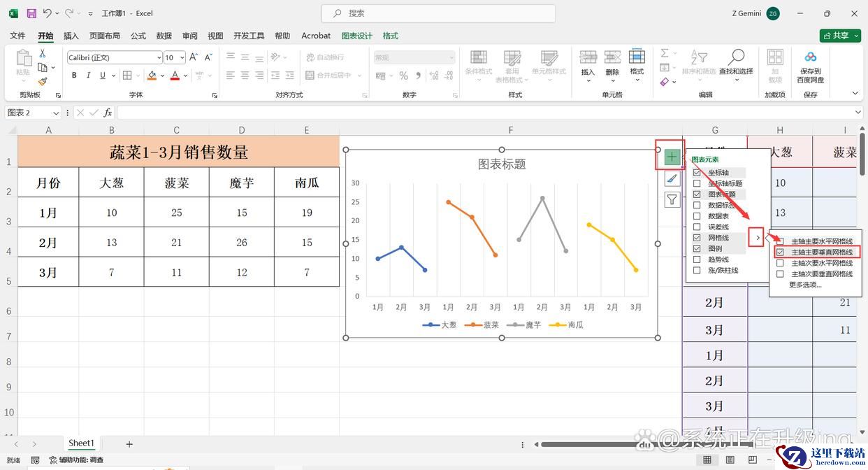The image size is (868, 470).
Task: Open the 插入 ribbon tab
Action: click(x=71, y=36)
